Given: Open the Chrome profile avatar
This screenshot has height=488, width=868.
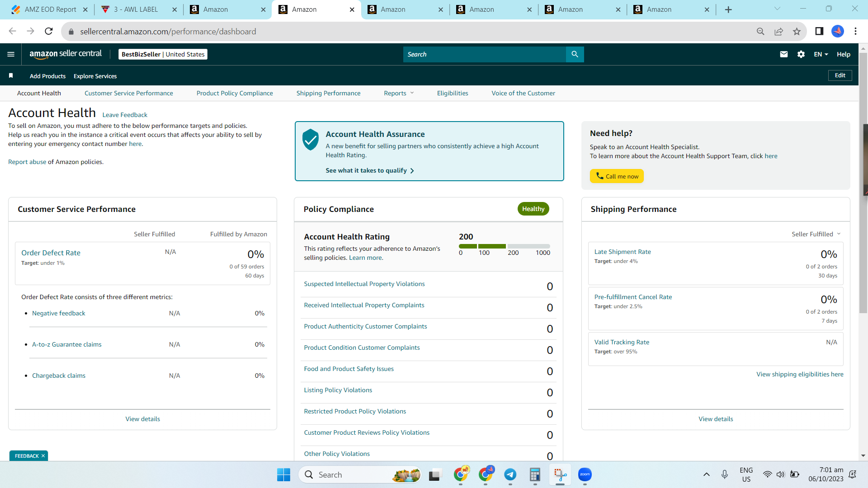Looking at the screenshot, I should coord(838,31).
